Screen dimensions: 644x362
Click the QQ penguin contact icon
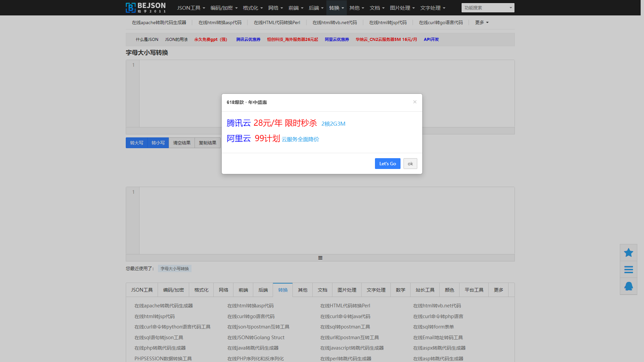click(628, 286)
